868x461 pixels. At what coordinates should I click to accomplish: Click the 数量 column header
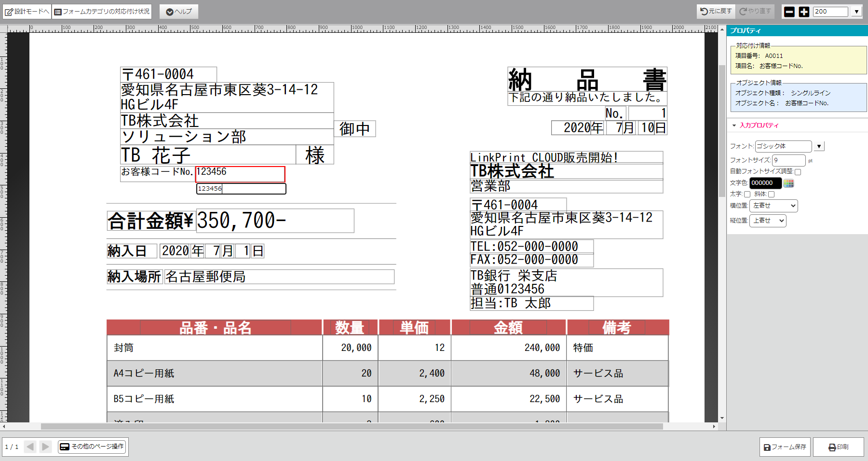350,328
